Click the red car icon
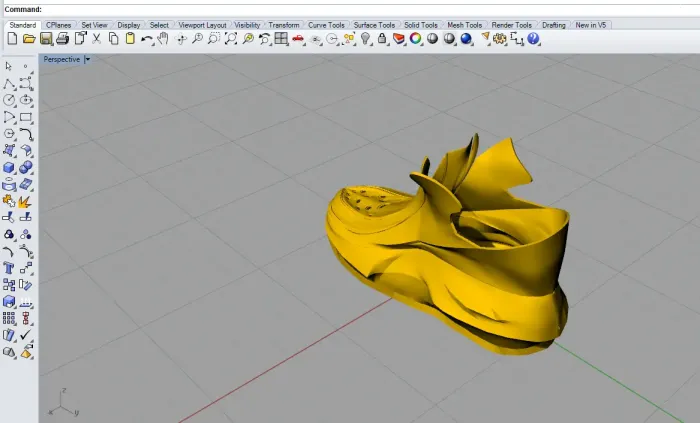This screenshot has width=700, height=423. coord(298,39)
